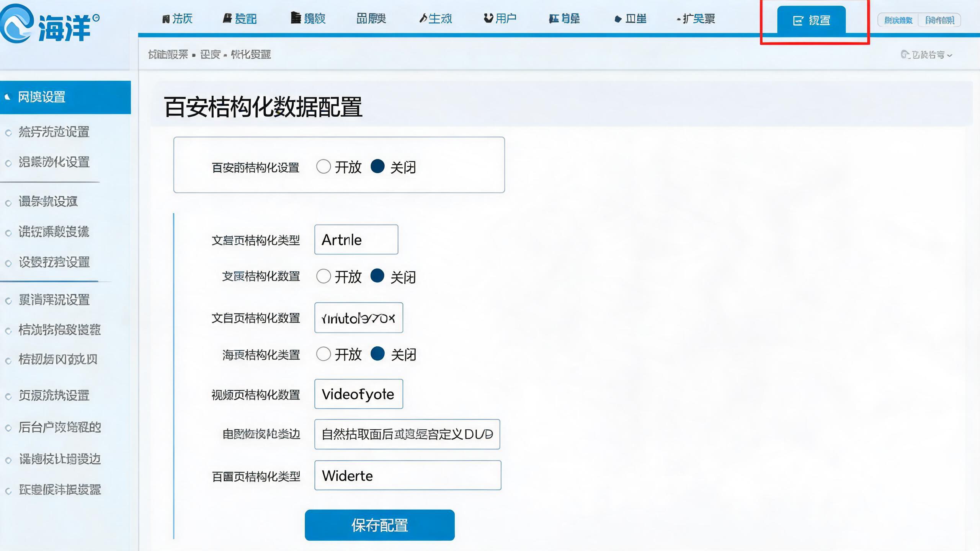This screenshot has width=980, height=551.
Task: Select 关闭 in the row above the videofyote field
Action: tap(377, 354)
